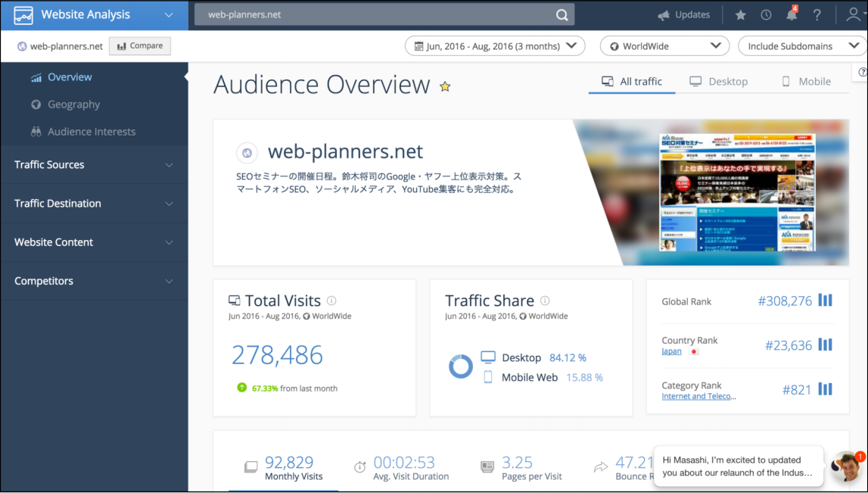Open the notifications bell icon

[x=792, y=14]
